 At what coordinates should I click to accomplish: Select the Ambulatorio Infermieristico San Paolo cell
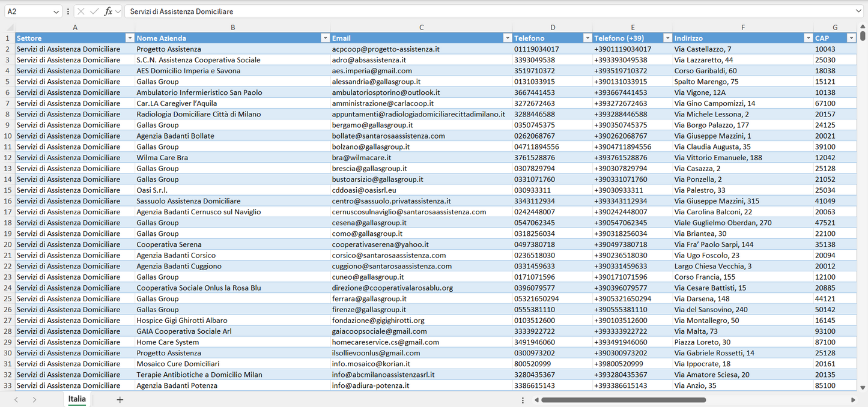(233, 92)
